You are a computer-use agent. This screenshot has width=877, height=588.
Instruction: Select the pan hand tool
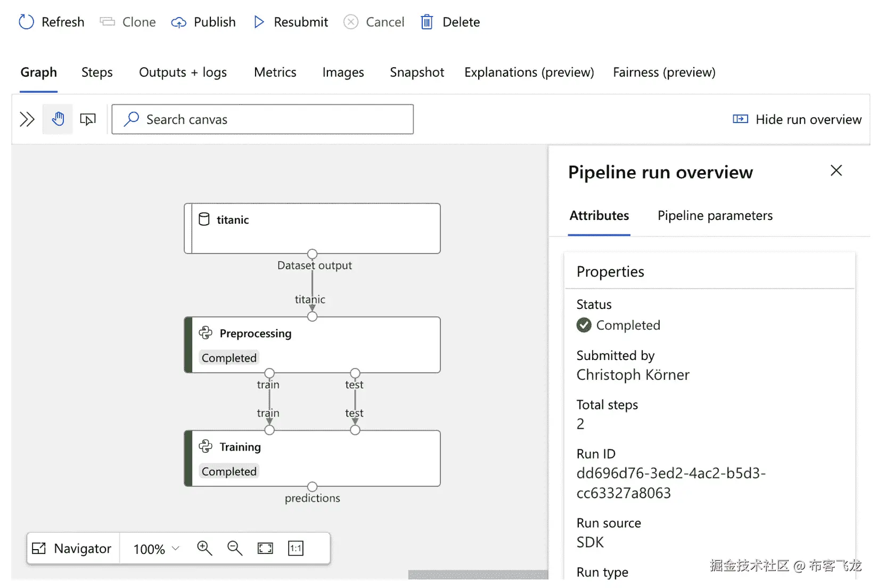tap(58, 119)
